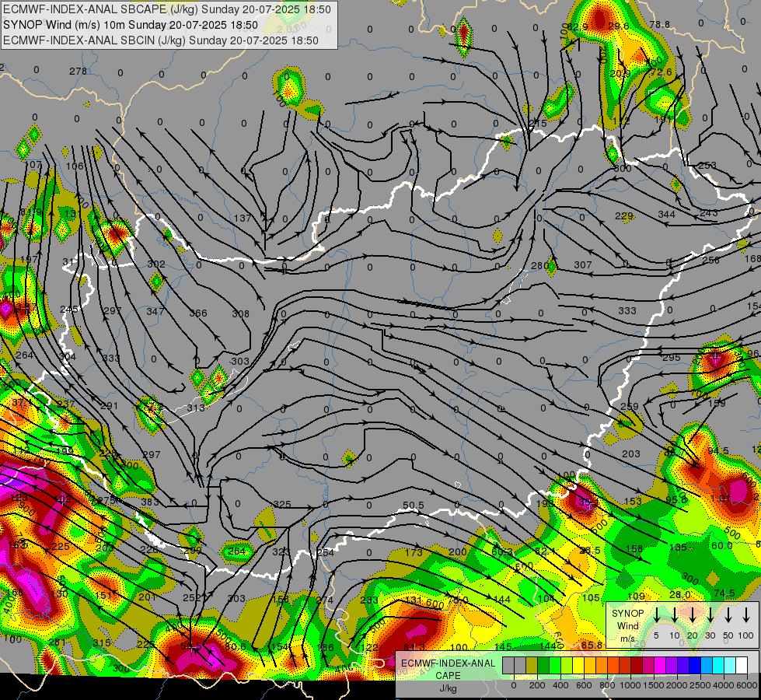Click the 800 tick on the CAPE scale
The height and width of the screenshot is (700, 761).
click(x=607, y=685)
